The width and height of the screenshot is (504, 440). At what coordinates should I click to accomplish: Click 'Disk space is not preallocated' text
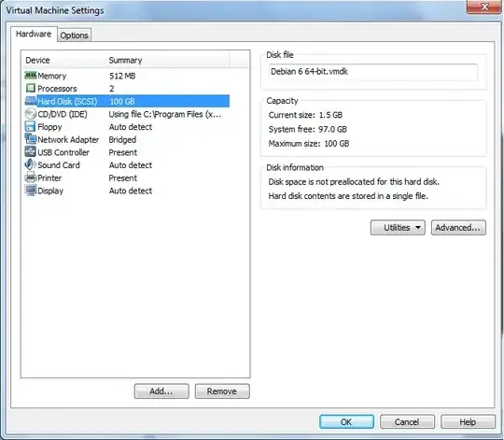(x=354, y=182)
